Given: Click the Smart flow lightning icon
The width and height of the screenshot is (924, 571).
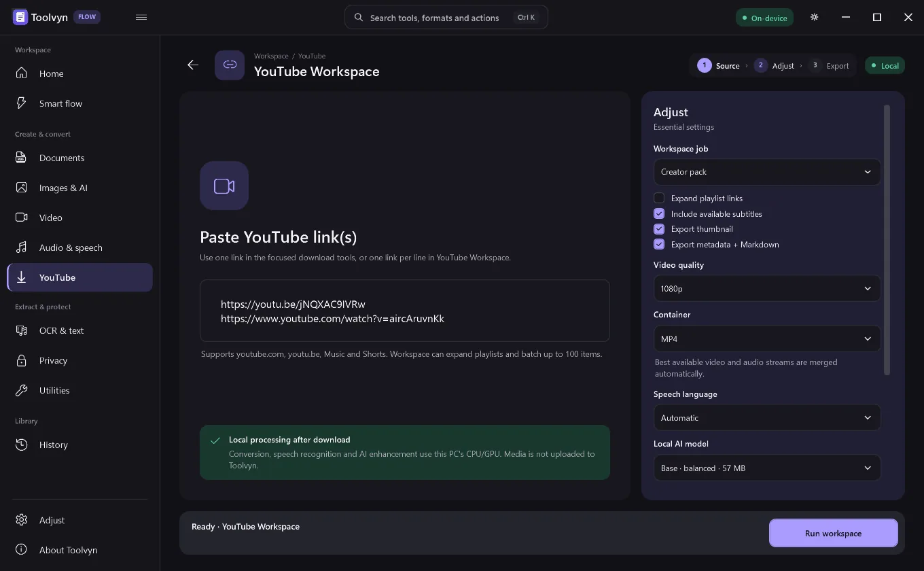Looking at the screenshot, I should pos(22,103).
